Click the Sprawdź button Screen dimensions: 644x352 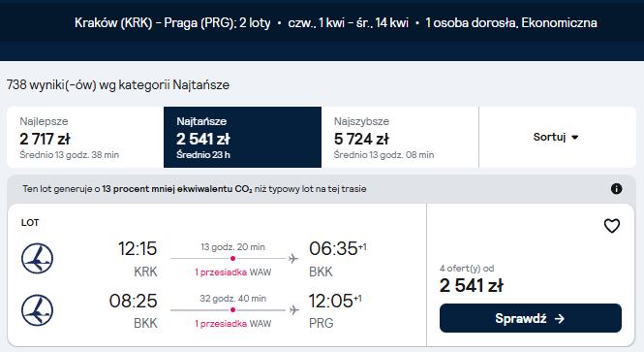point(531,318)
